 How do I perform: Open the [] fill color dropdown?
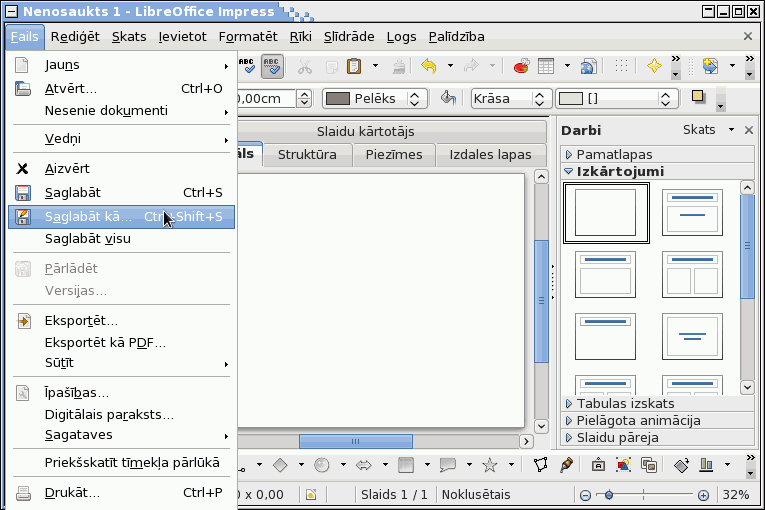pyautogui.click(x=617, y=99)
